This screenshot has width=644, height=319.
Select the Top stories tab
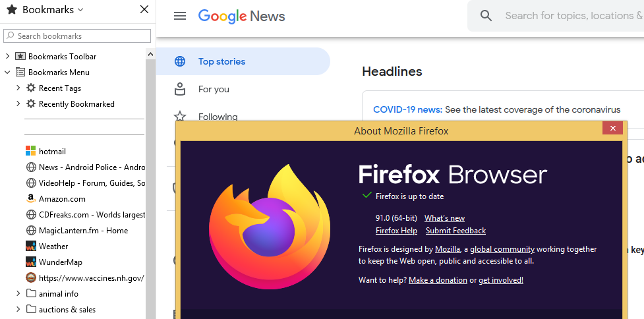point(243,61)
